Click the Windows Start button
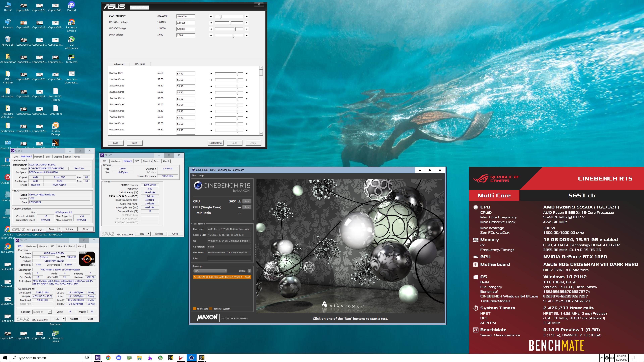 coord(5,358)
